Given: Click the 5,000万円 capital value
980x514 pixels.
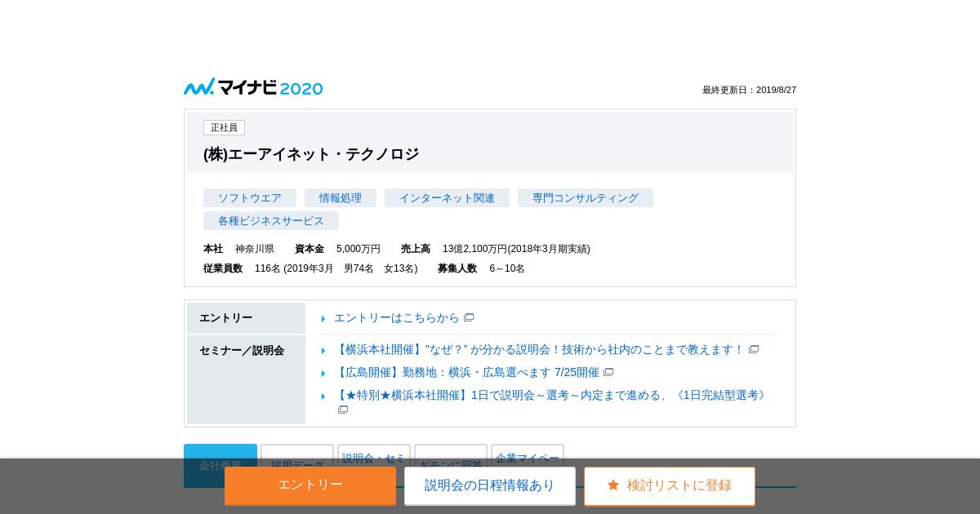Looking at the screenshot, I should 359,249.
